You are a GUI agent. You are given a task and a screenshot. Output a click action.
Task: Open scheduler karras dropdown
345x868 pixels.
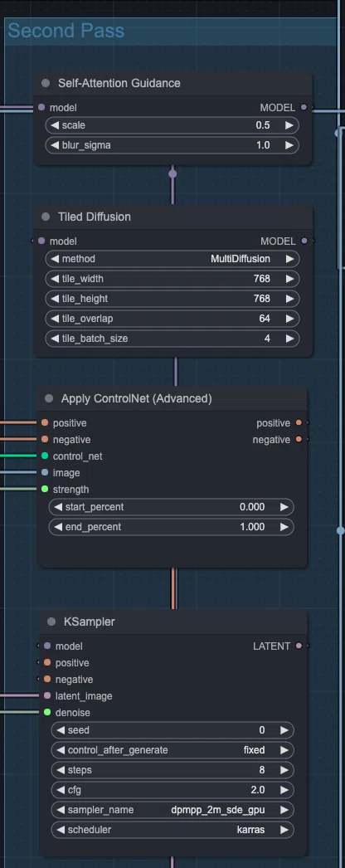[x=172, y=831]
